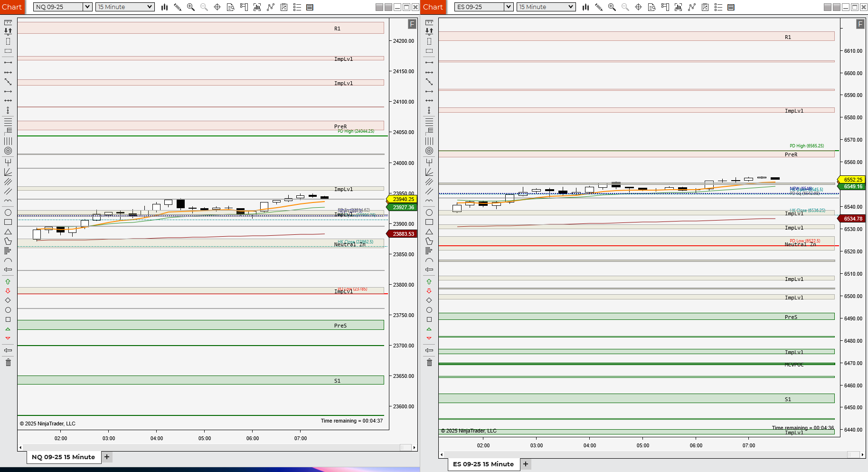Image resolution: width=868 pixels, height=472 pixels.
Task: Select the Ruler tool in NQ drawing sidebar
Action: point(8,22)
